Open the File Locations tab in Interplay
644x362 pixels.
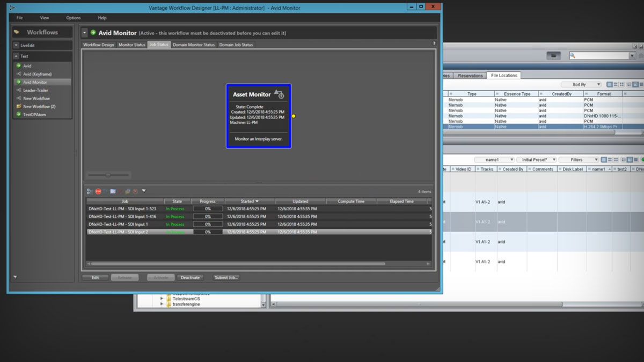(x=504, y=76)
